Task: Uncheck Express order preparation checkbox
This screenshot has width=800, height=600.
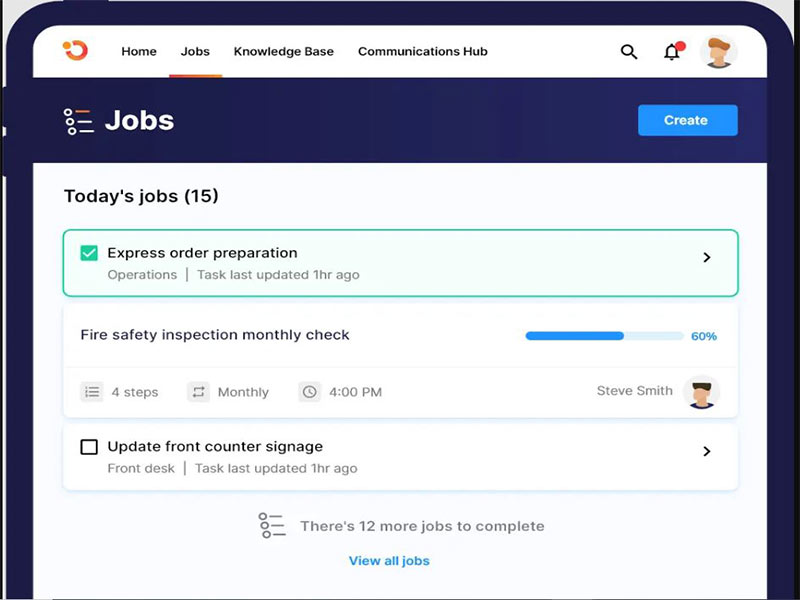Action: [89, 254]
